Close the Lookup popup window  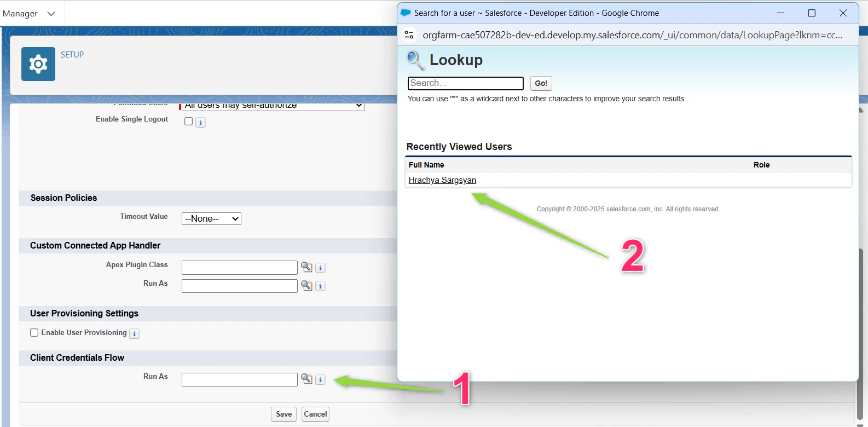point(843,13)
